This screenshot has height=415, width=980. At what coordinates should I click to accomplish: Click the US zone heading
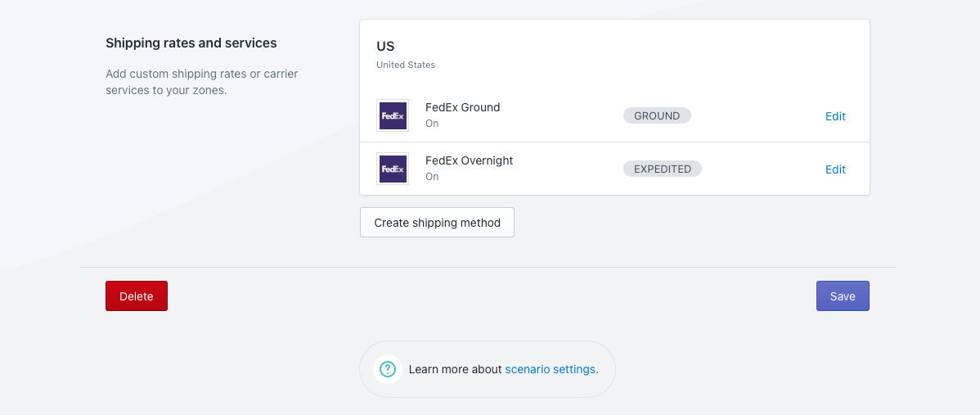pos(385,47)
